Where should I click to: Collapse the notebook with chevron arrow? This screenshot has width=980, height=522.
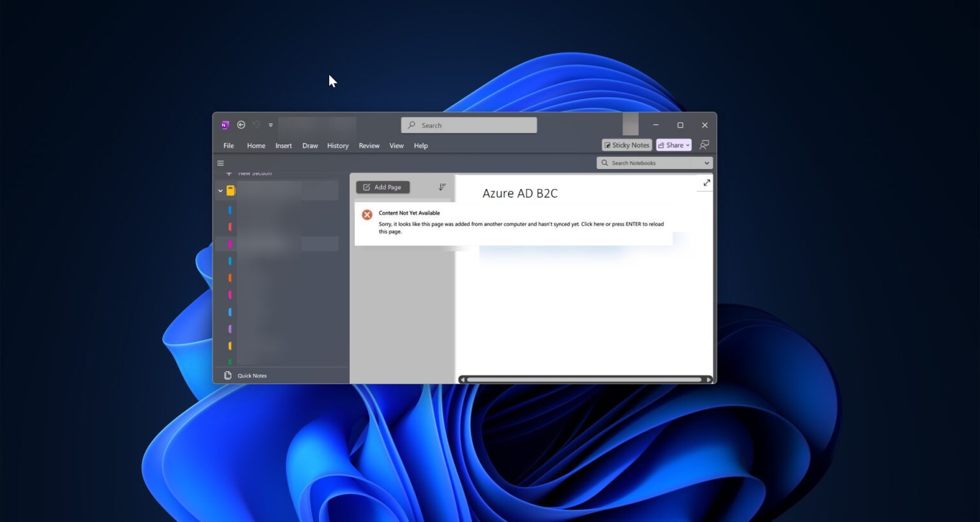[221, 190]
